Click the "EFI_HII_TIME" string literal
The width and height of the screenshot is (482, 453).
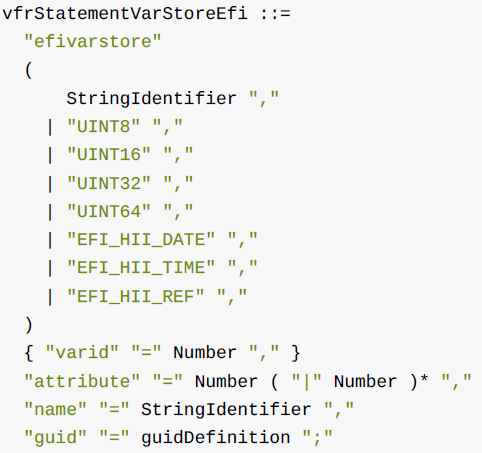[x=141, y=268]
